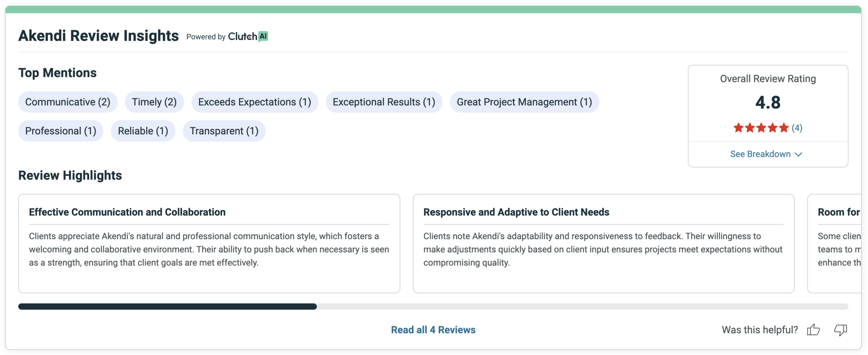868x355 pixels.
Task: Click the Overall Review Rating label
Action: pos(768,79)
